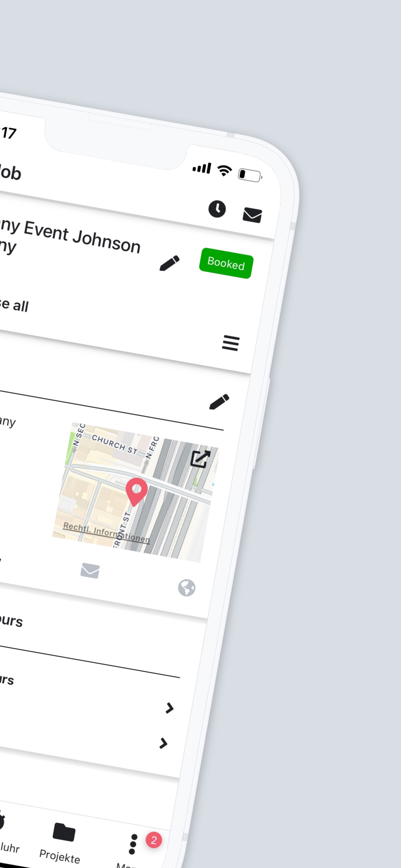Click the 'se all' collapse toggle text
This screenshot has height=868, width=401.
pos(14,305)
